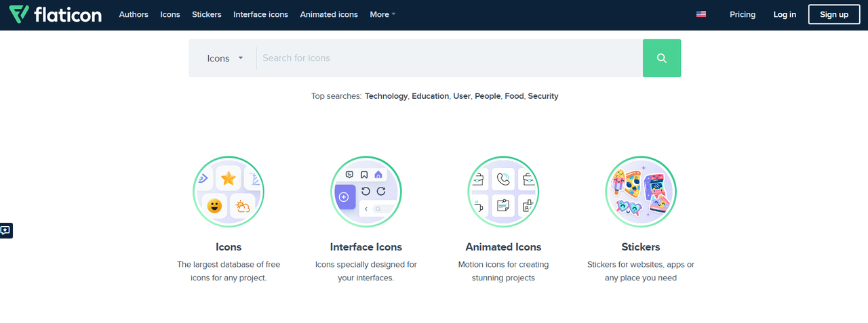The image size is (868, 323).
Task: Select the User top search
Action: click(x=462, y=96)
